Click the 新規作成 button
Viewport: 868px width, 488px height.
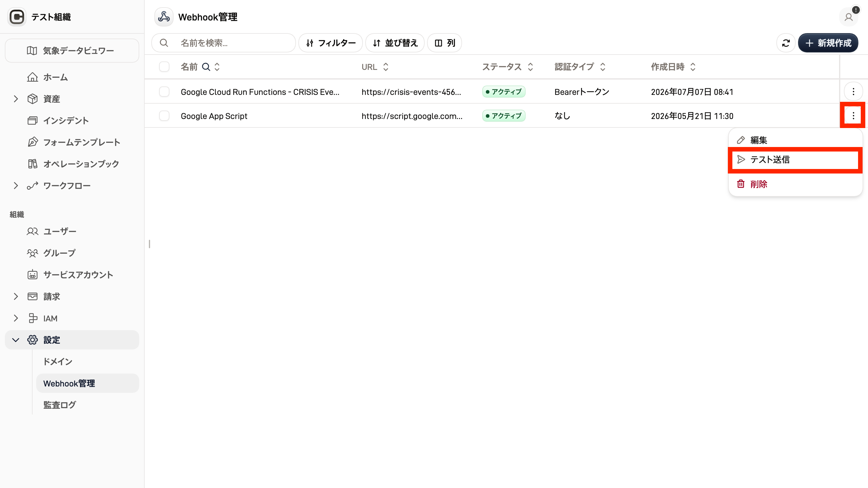tap(828, 43)
